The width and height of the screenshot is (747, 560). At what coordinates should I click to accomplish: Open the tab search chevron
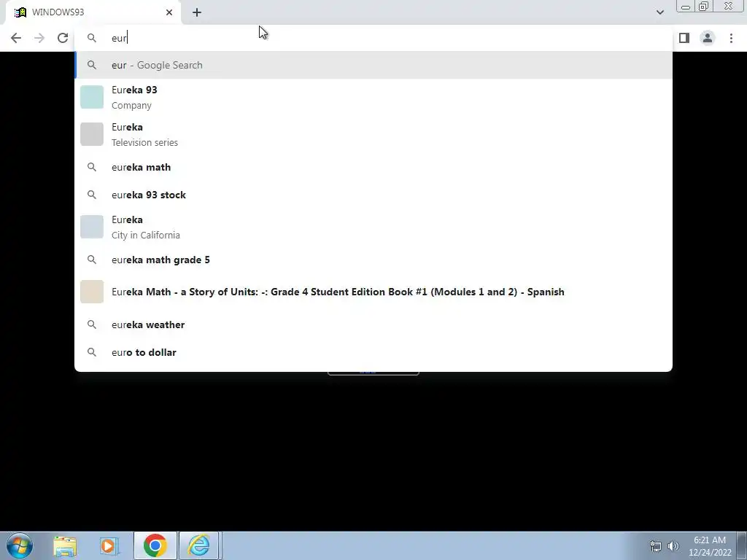[659, 12]
